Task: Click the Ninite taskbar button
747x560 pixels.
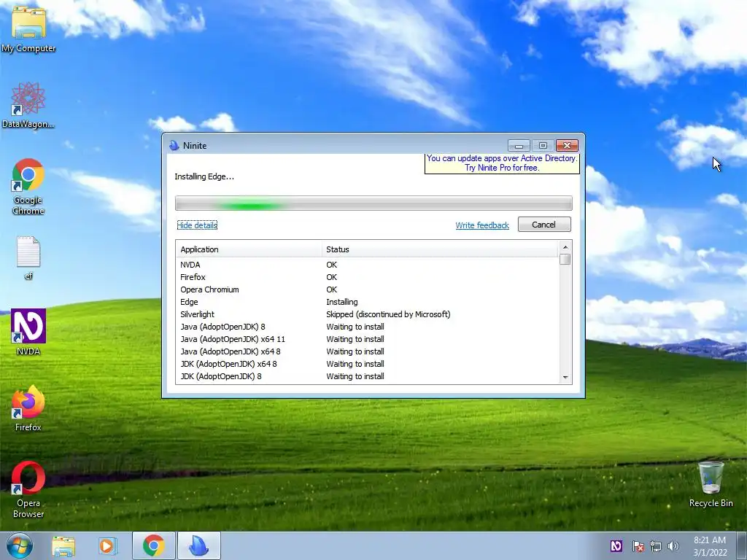Action: click(x=198, y=545)
